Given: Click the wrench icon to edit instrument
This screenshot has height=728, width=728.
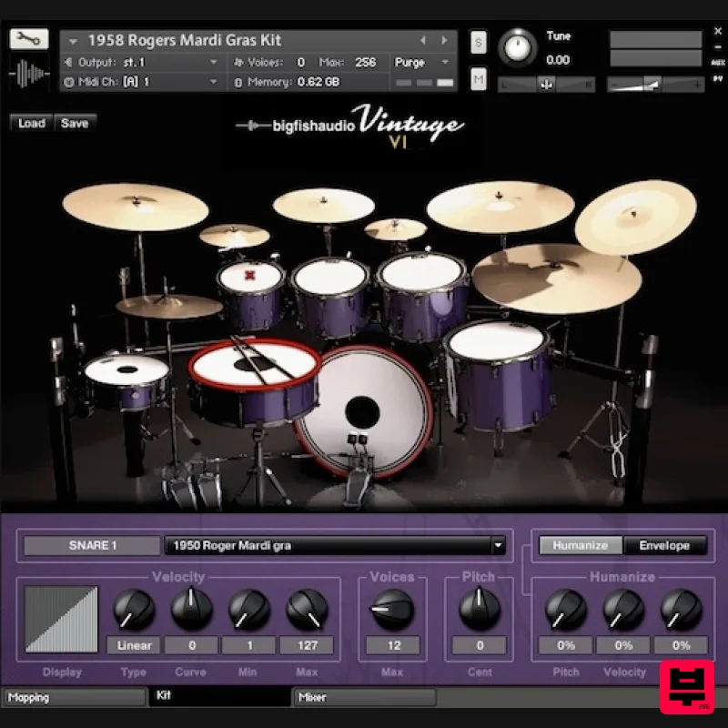Looking at the screenshot, I should pyautogui.click(x=27, y=40).
